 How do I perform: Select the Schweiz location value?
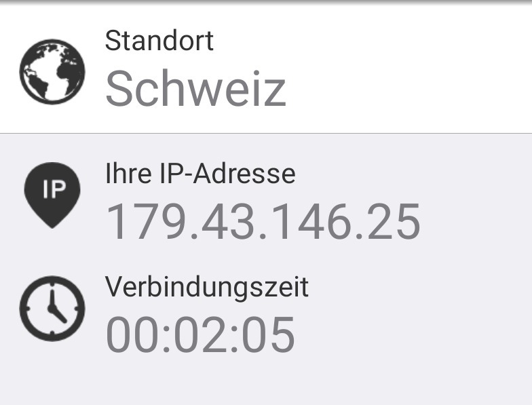pyautogui.click(x=195, y=89)
